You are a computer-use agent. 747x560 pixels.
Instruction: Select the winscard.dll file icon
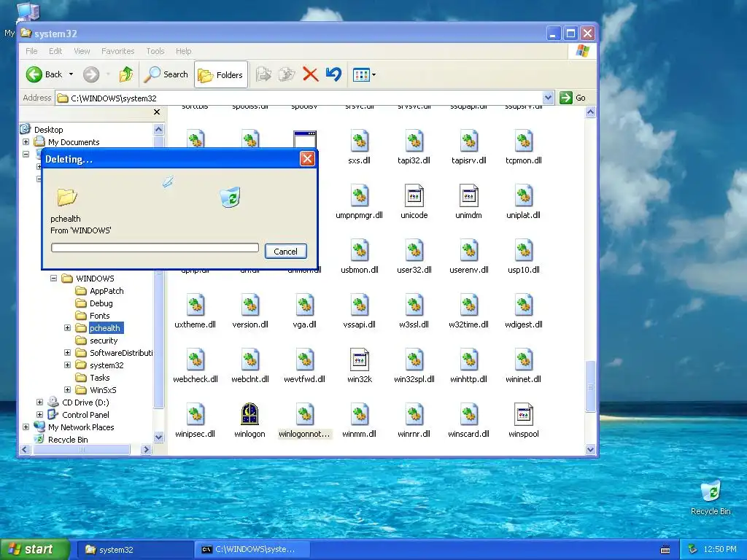(x=469, y=414)
